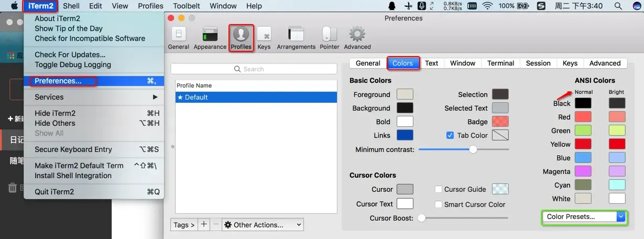Switch to the Terminal tab
The height and width of the screenshot is (239, 644).
click(500, 63)
